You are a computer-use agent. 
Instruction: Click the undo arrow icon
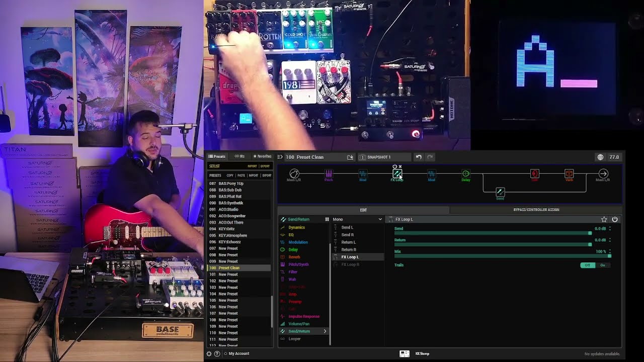click(419, 157)
